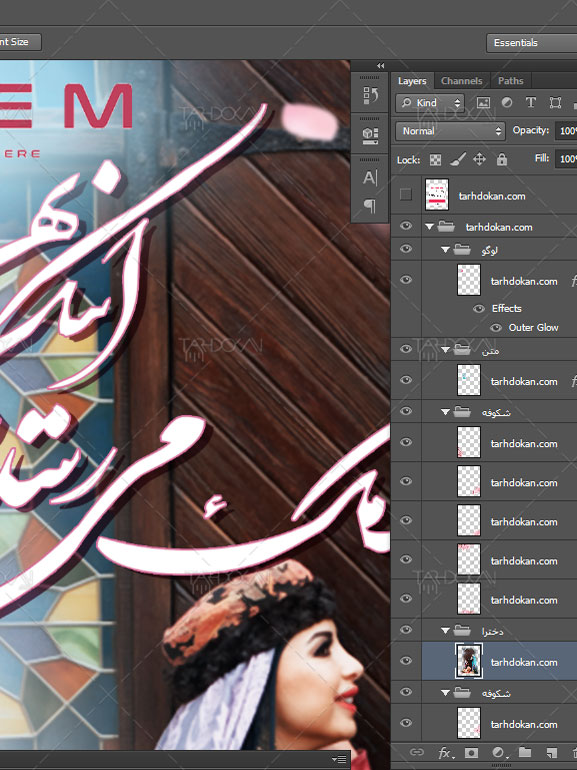
Task: Hide the layer inside لوگو group
Action: (x=406, y=280)
